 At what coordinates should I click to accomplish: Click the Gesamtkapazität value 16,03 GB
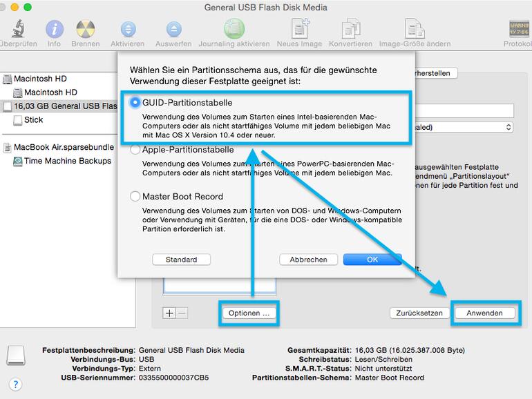pyautogui.click(x=410, y=350)
